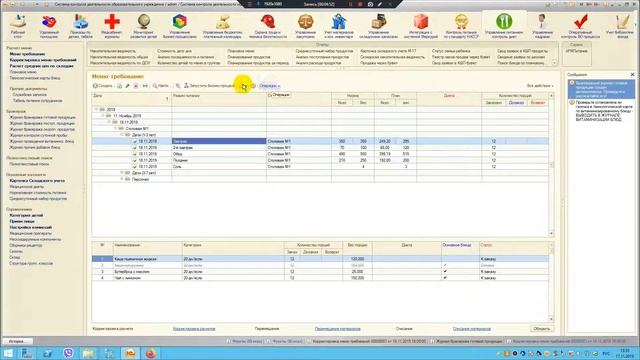This screenshot has height=360, width=640.
Task: Click the lower dishes table scroll-down arrow
Action: [551, 319]
